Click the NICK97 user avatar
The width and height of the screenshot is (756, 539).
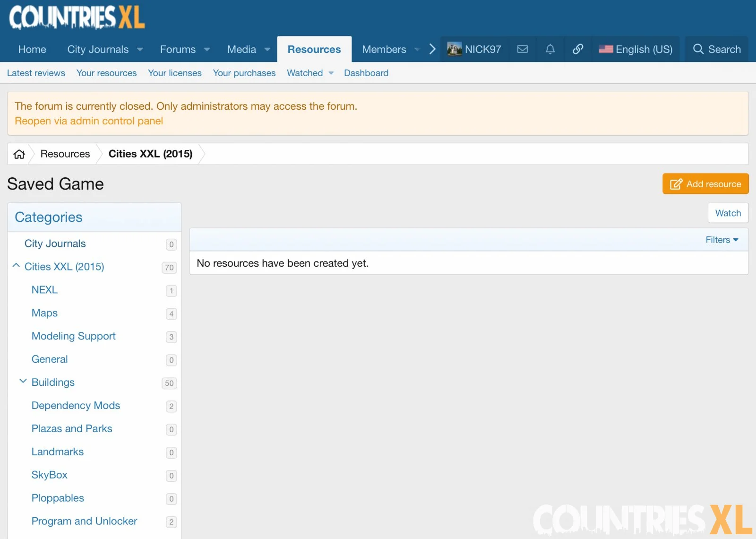point(455,49)
